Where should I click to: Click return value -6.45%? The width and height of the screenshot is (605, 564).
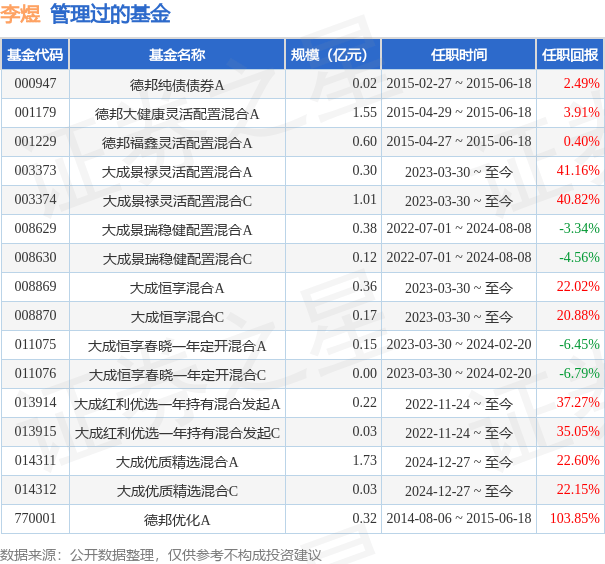click(580, 344)
